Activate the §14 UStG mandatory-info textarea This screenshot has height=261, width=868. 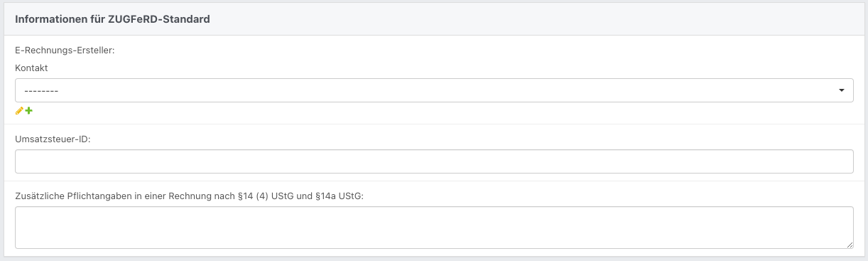(434, 228)
